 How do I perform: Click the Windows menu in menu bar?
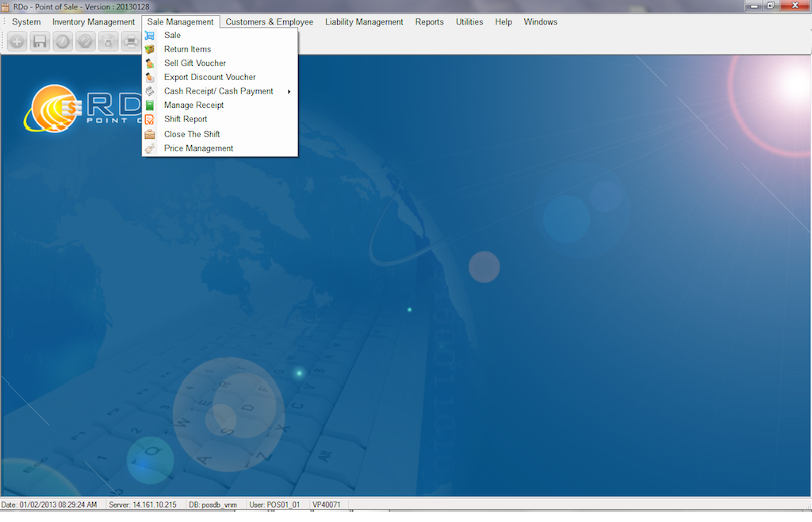(540, 22)
